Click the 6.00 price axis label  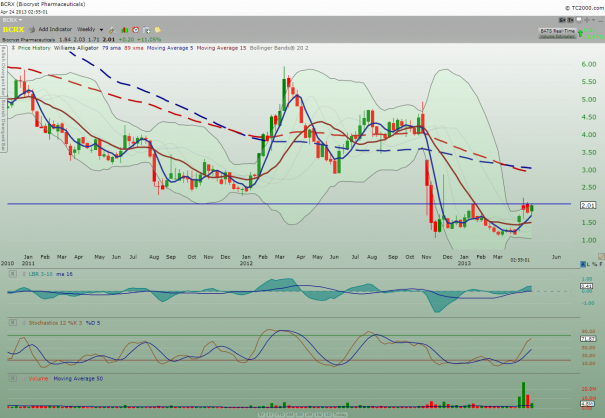coord(589,64)
